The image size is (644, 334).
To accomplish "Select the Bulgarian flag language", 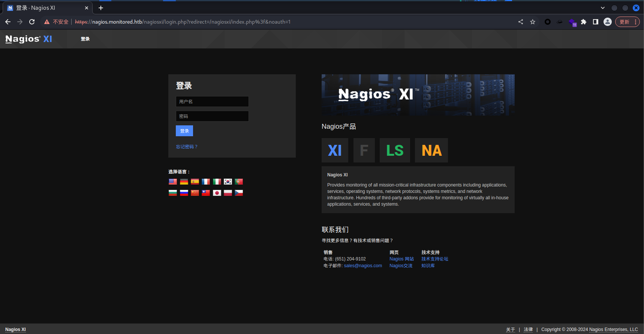I will [x=173, y=193].
